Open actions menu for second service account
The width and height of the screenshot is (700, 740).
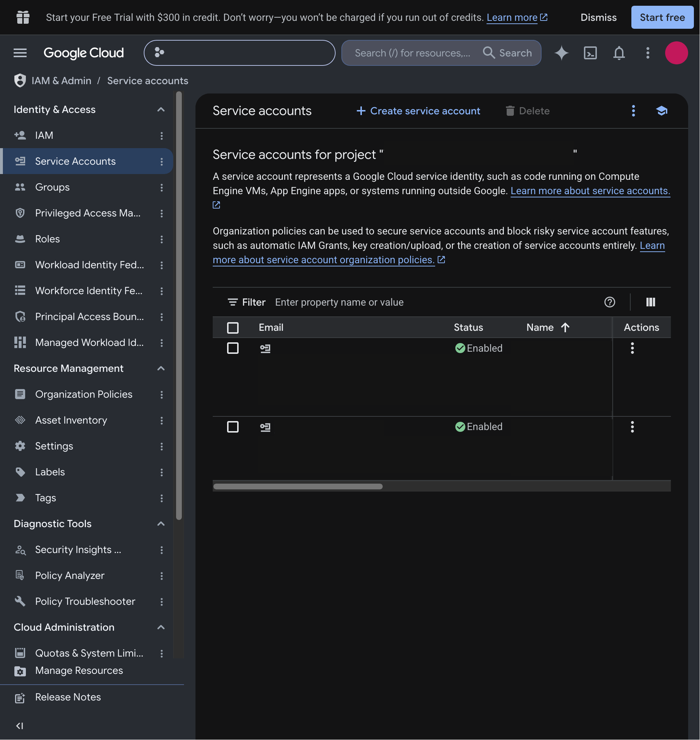[x=632, y=427]
